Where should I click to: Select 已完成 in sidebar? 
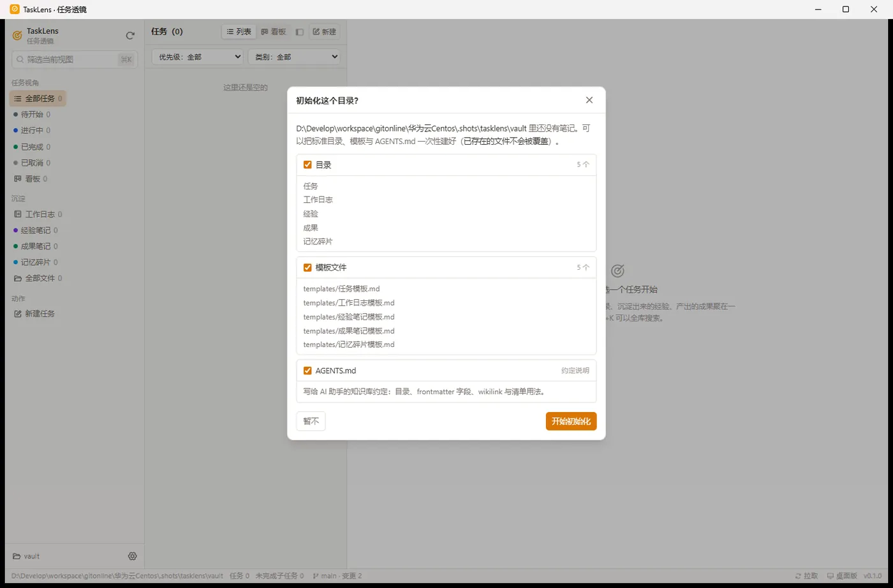(x=31, y=147)
